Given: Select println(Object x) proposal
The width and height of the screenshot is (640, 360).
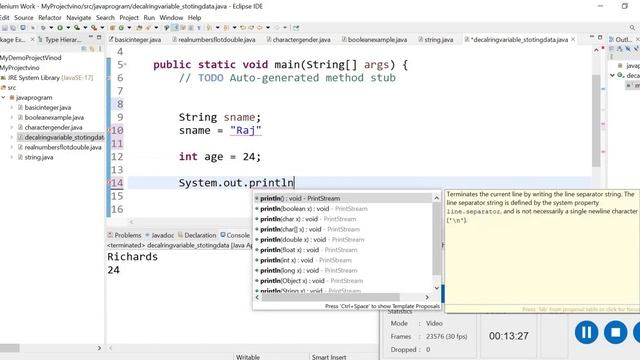Looking at the screenshot, I should pyautogui.click(x=343, y=281).
